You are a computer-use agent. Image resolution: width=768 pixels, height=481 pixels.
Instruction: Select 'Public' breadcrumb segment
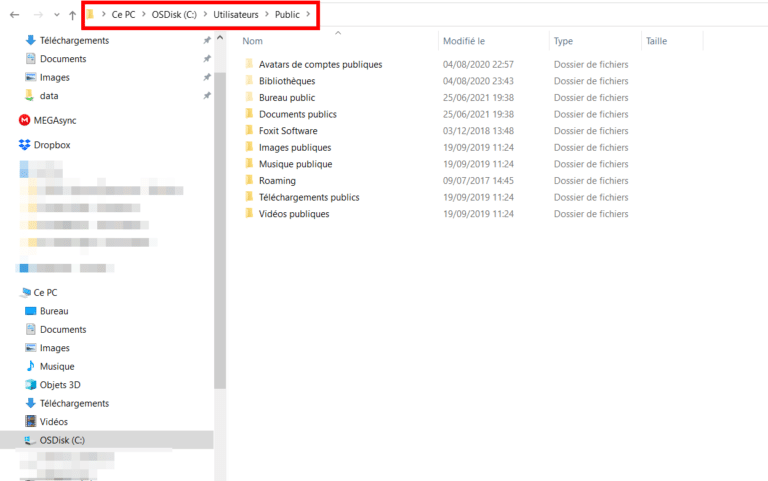[287, 15]
